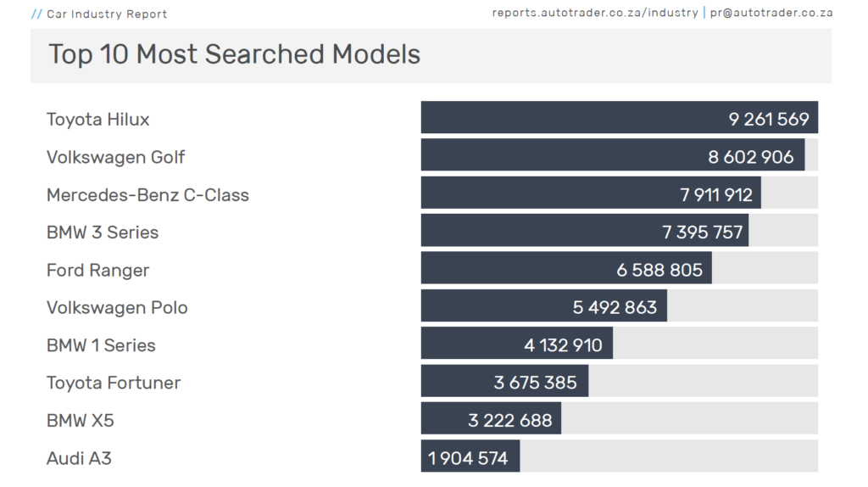Click the Top 10 Most Searched Models title

point(235,54)
